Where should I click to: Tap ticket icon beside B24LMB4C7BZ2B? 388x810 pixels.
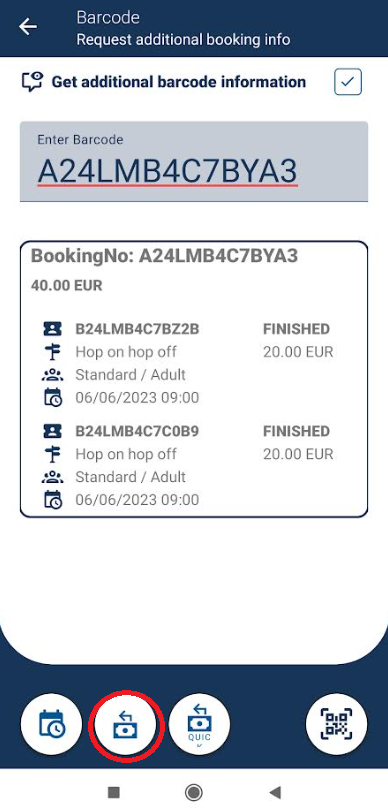(x=52, y=329)
